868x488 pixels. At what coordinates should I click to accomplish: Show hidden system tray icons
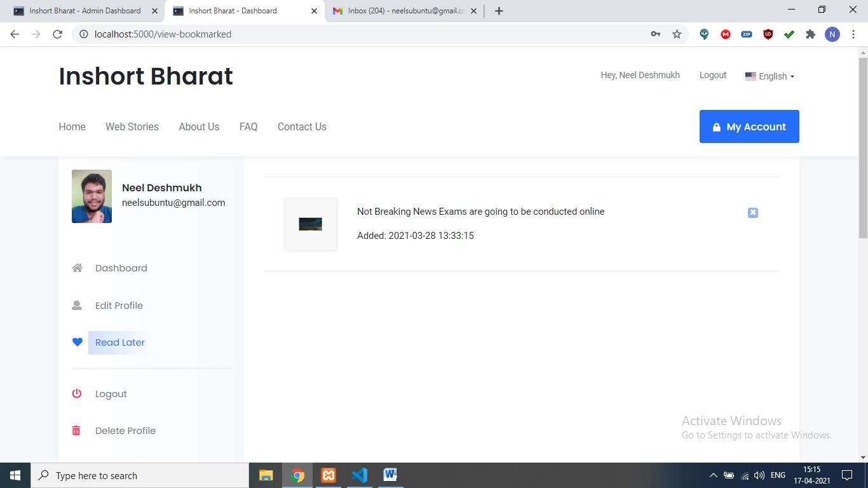713,475
